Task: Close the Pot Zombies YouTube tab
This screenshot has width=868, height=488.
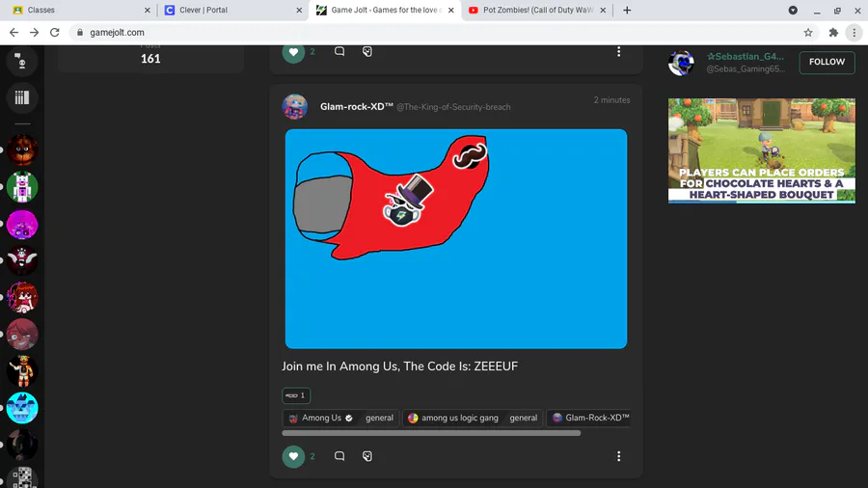Action: [x=603, y=10]
